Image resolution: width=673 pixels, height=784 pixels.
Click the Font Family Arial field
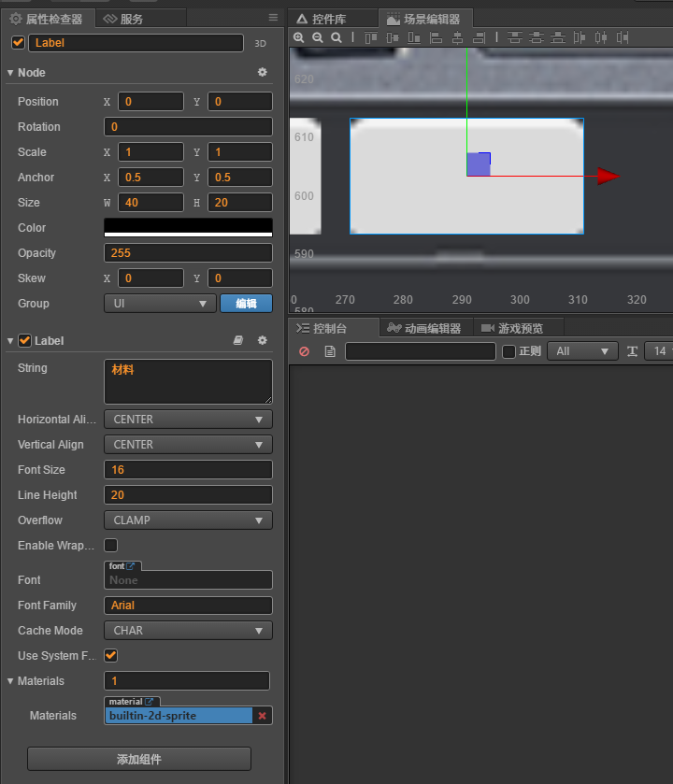[188, 606]
